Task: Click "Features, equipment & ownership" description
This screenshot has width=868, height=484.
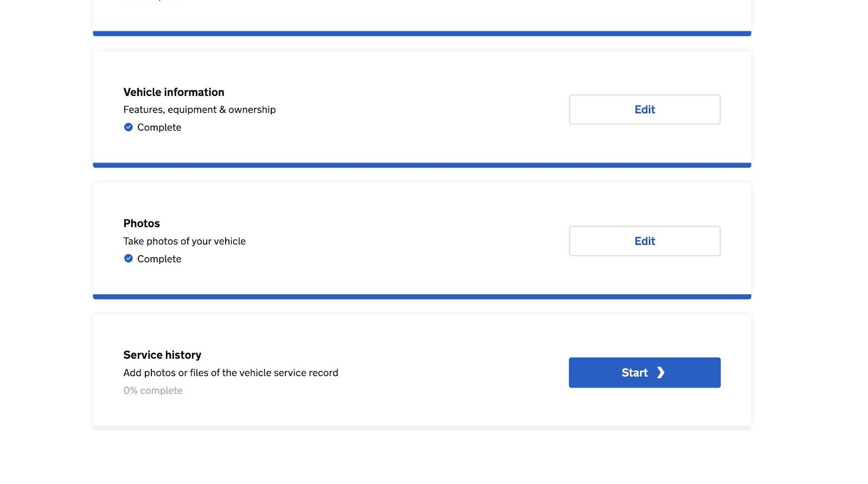Action: pos(199,109)
